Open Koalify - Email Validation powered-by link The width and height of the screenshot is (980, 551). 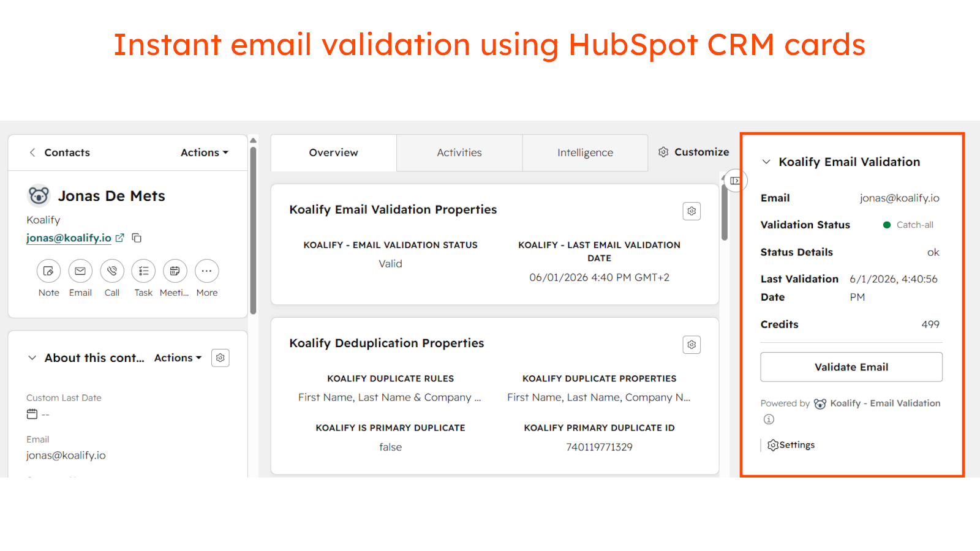click(885, 403)
